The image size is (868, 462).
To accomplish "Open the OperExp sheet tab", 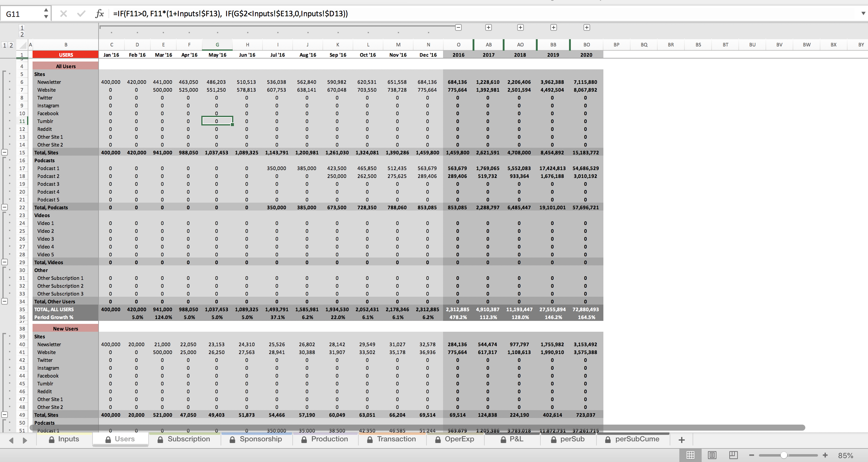I will [455, 439].
